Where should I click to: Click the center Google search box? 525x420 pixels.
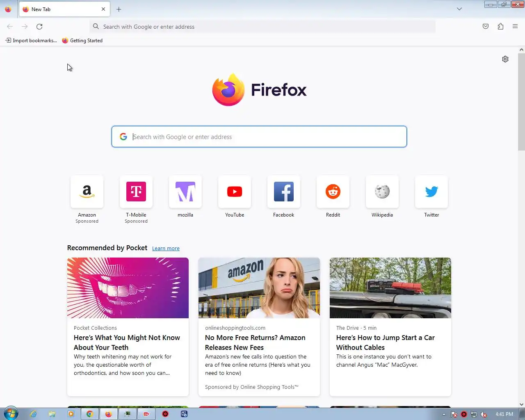tap(259, 137)
